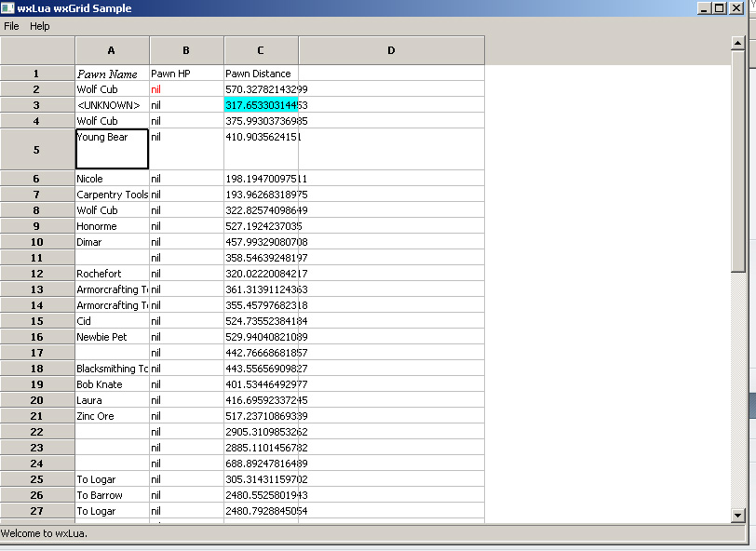
Task: Open the File menu
Action: click(x=11, y=26)
